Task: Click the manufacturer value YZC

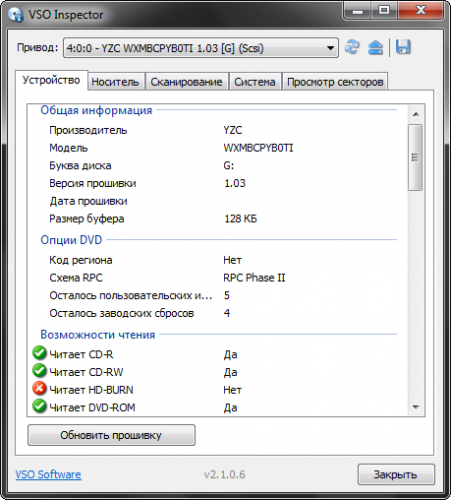Action: [233, 130]
